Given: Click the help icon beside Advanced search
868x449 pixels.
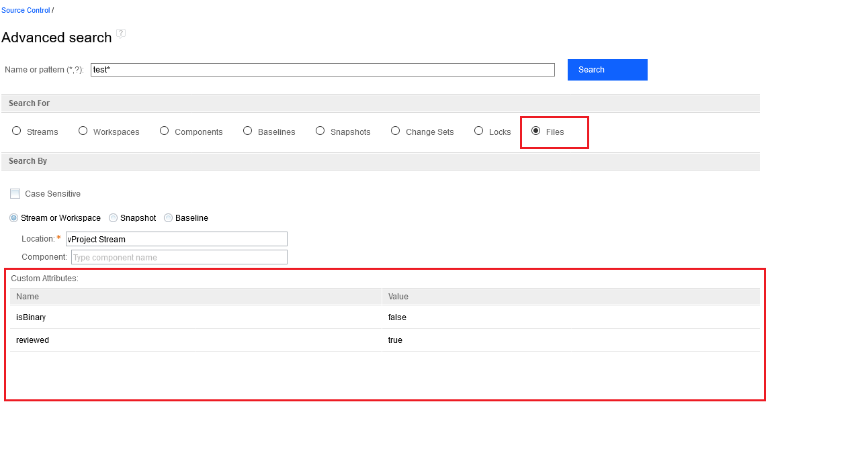Looking at the screenshot, I should (121, 34).
